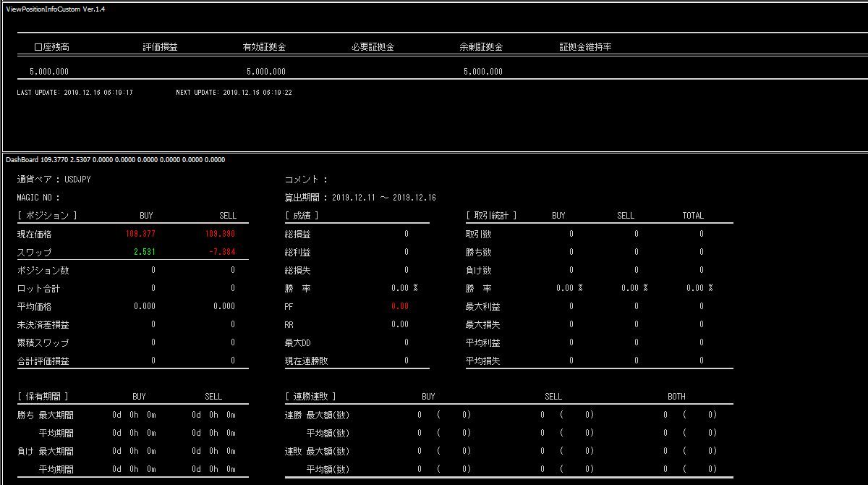Image resolution: width=868 pixels, height=485 pixels.
Task: Click the 証拠金維持率 column header
Action: click(x=585, y=47)
